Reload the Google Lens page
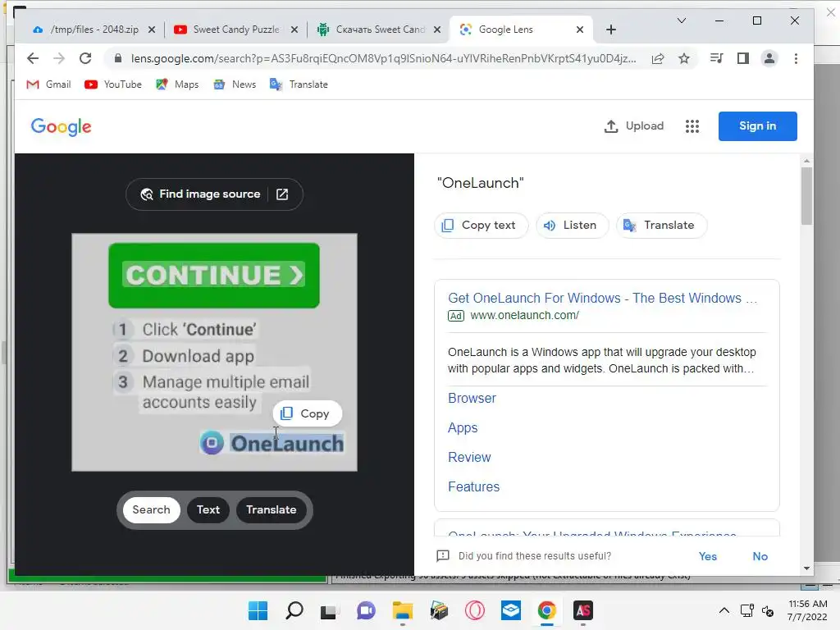840x630 pixels. pos(85,58)
